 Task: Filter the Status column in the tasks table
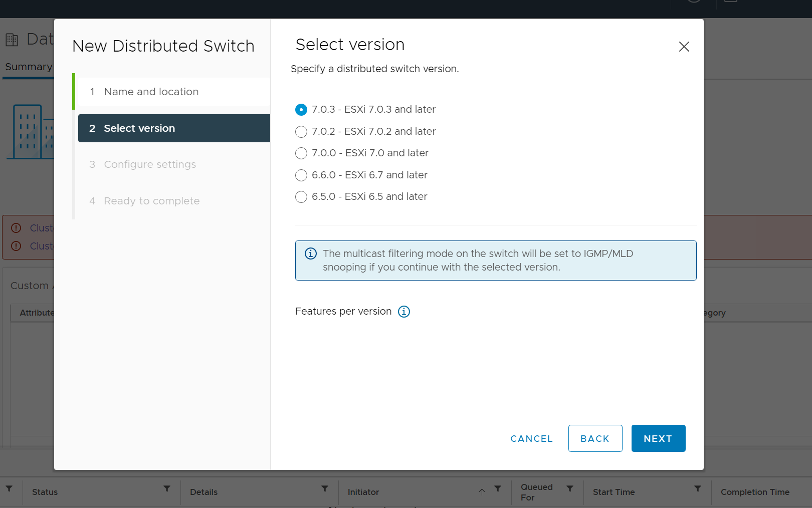pyautogui.click(x=167, y=488)
